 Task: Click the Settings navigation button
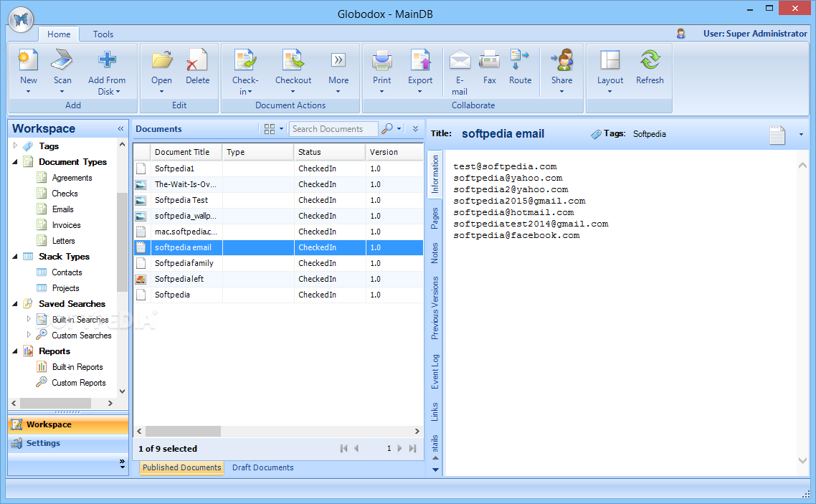pyautogui.click(x=68, y=443)
